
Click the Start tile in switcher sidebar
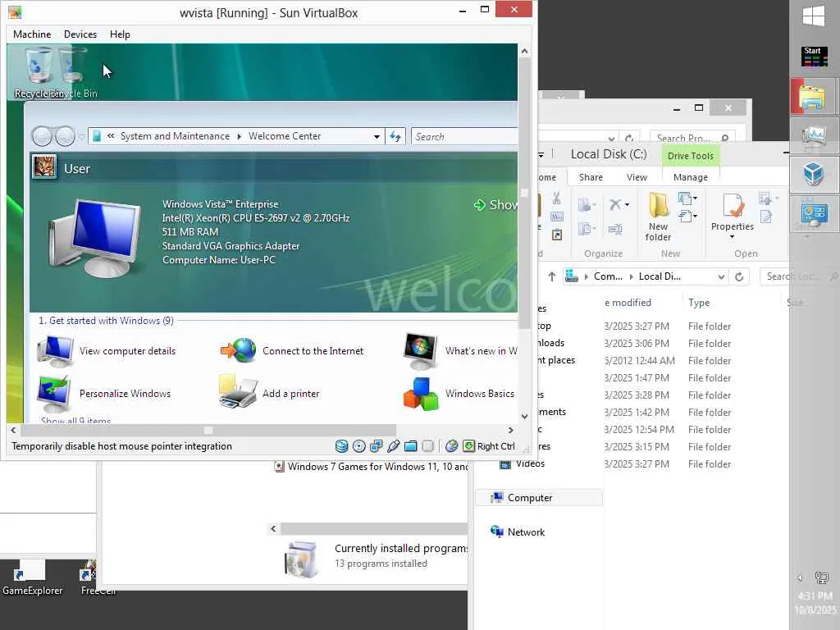point(815,57)
